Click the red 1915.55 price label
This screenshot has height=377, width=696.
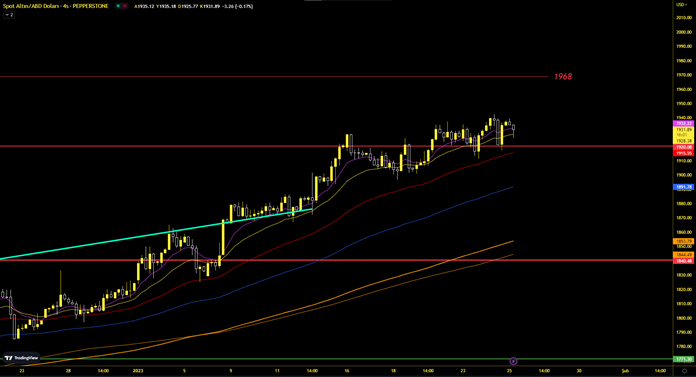tap(684, 153)
